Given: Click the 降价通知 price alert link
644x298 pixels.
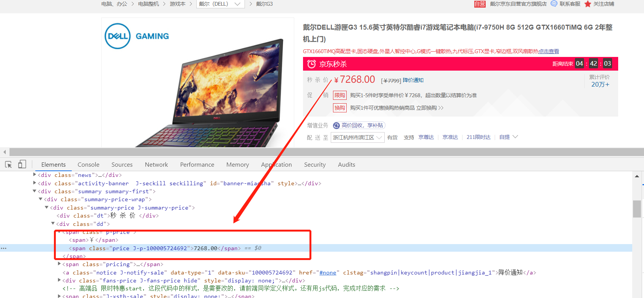Looking at the screenshot, I should [413, 80].
